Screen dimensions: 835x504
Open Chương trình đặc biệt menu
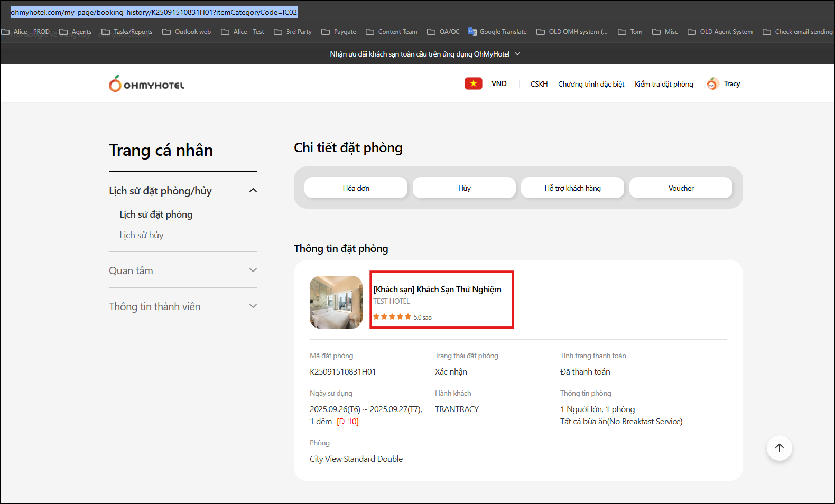click(591, 84)
